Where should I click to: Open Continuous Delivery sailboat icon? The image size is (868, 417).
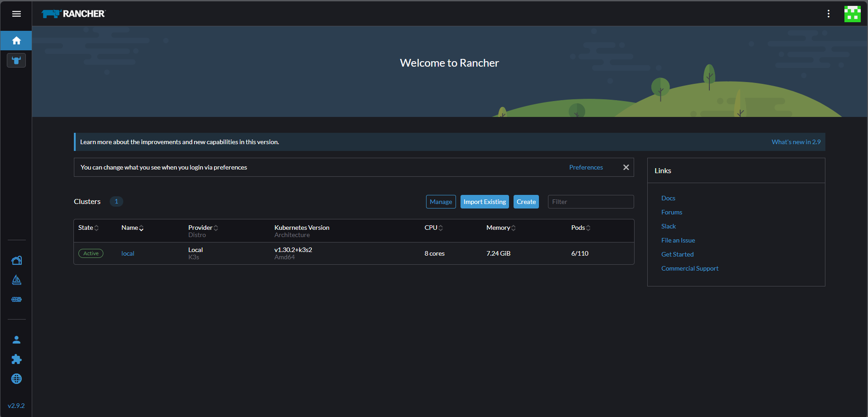(x=16, y=280)
